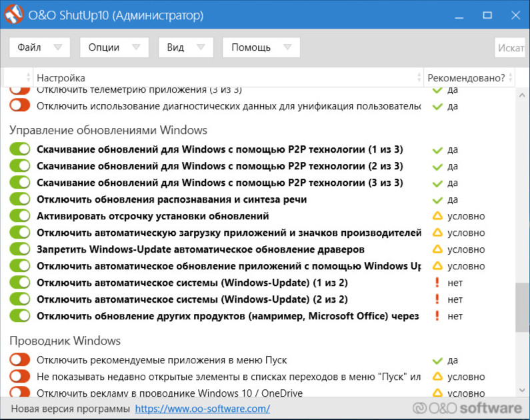Click red exclamation icon for Windows-Update (1 из 2)

pos(437,283)
